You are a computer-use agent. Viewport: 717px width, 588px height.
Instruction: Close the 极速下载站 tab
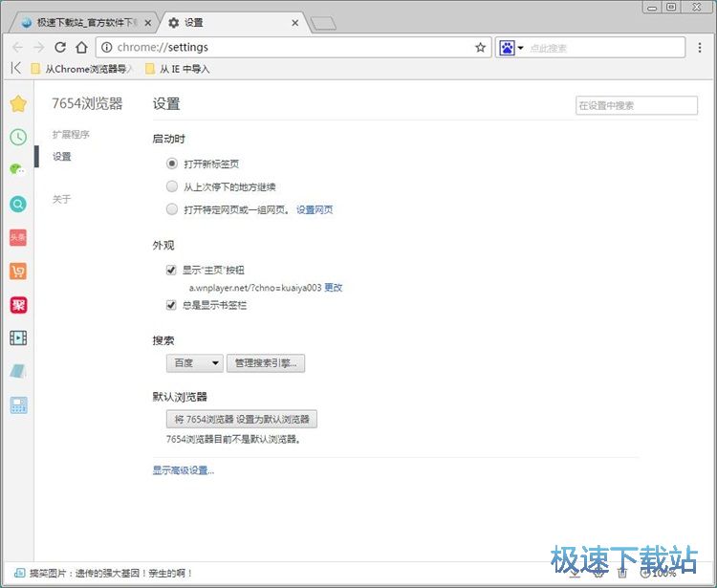pos(147,22)
